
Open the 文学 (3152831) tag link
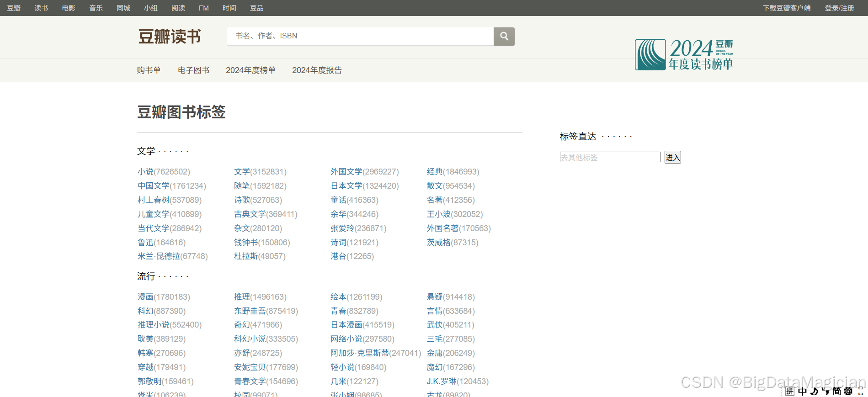click(x=242, y=172)
